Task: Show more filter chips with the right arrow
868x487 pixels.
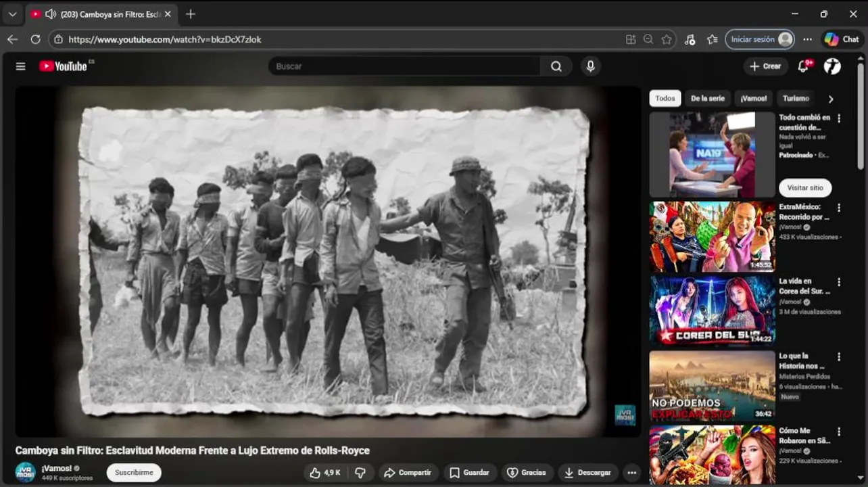Action: [x=831, y=99]
